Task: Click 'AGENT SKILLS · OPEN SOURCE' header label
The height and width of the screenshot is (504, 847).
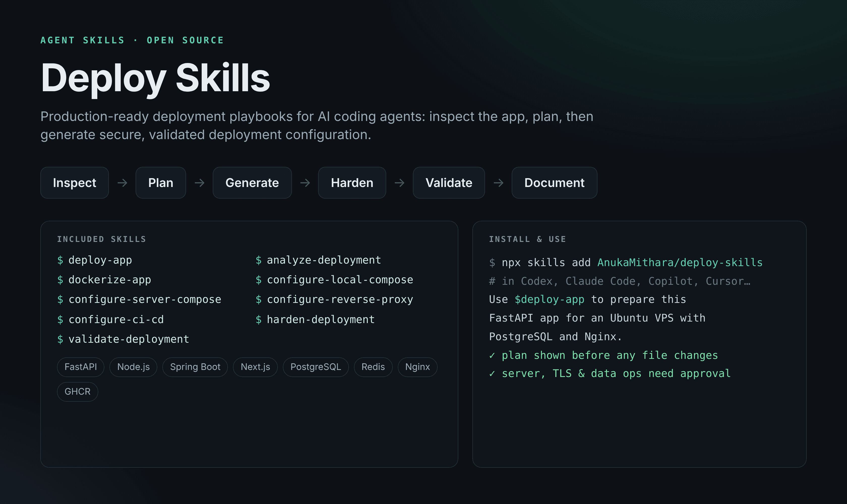Action: point(132,40)
